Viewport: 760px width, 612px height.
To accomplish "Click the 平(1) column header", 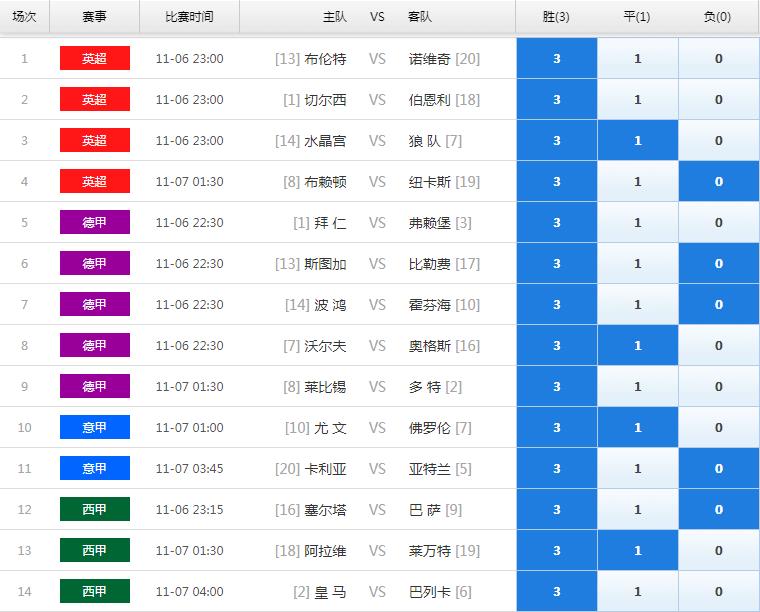I will click(x=637, y=16).
